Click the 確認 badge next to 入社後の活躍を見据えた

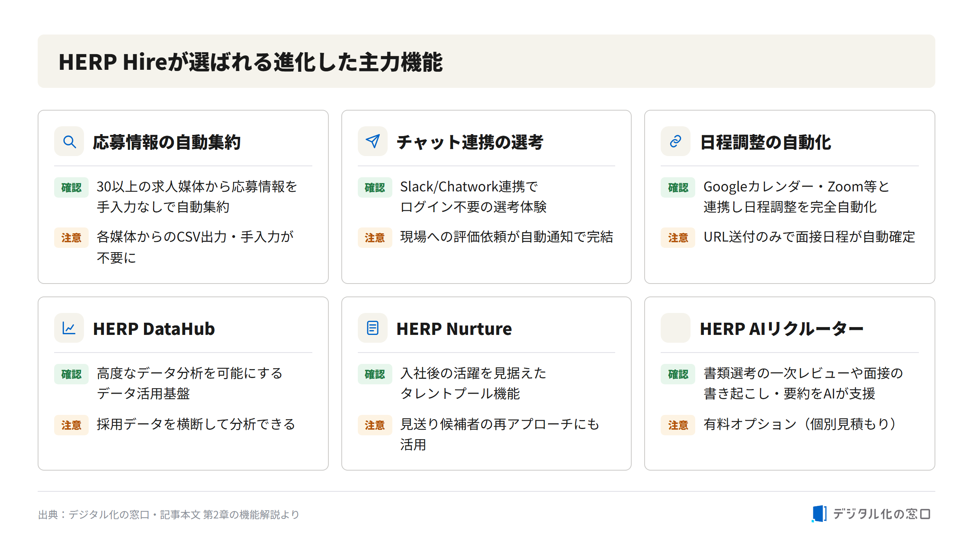(375, 374)
